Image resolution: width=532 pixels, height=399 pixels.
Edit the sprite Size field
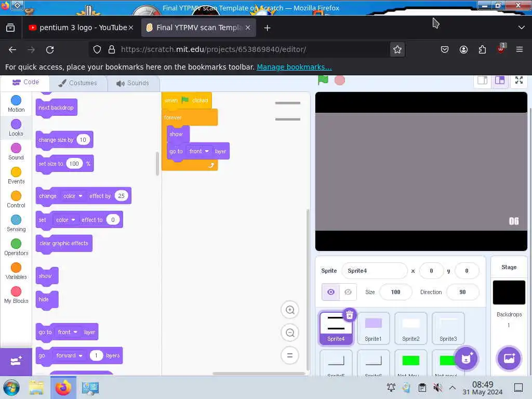(x=395, y=292)
